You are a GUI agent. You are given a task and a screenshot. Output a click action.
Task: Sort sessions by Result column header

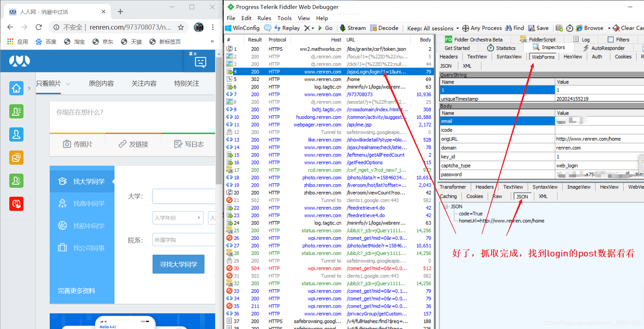[x=255, y=39]
